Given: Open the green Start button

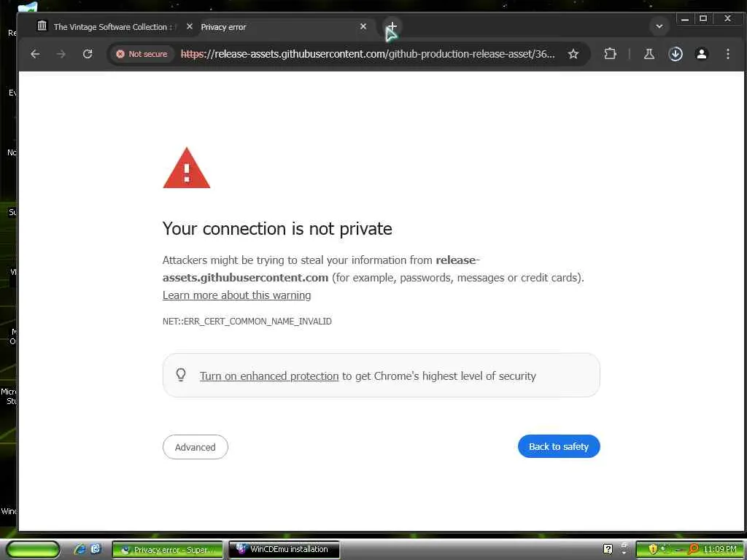Looking at the screenshot, I should coord(34,550).
